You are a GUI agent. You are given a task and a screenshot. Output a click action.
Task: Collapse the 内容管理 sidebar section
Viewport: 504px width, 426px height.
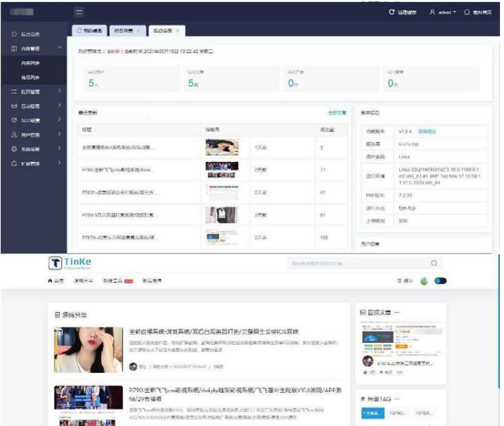point(59,48)
